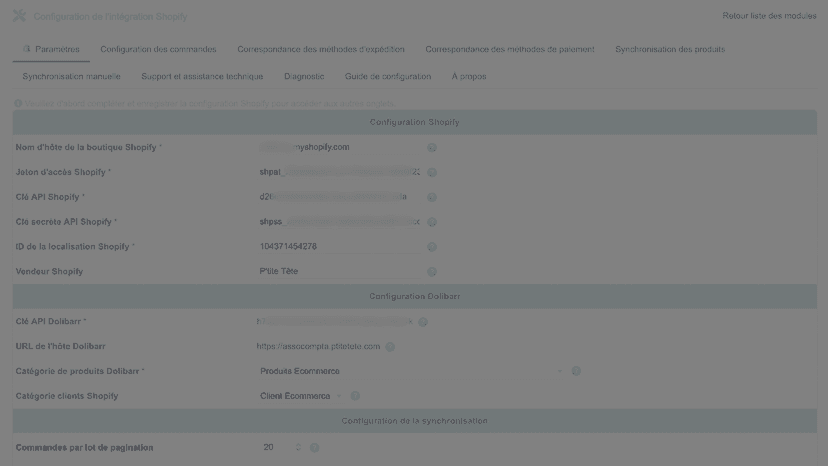Click the Clé API Shopify input field
Image resolution: width=828 pixels, height=466 pixels.
click(339, 197)
